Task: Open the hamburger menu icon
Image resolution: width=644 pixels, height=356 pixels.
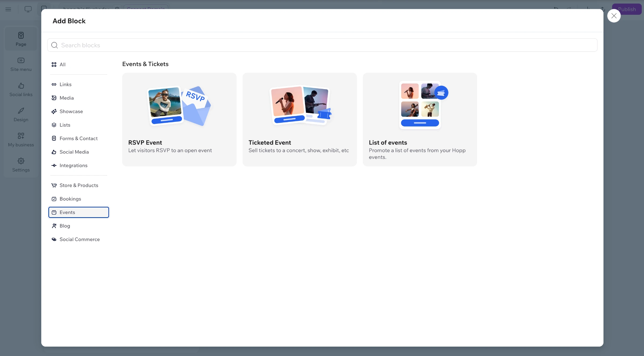Action: [x=8, y=9]
